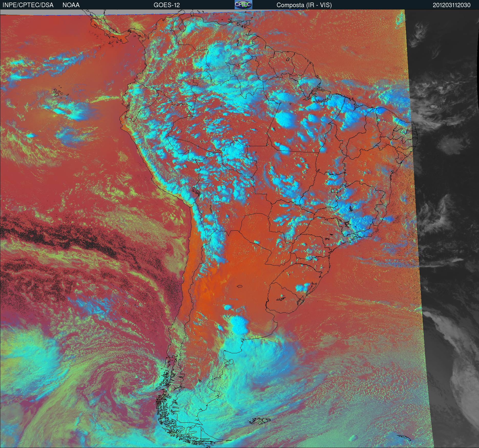The image size is (479, 448).
Task: Click the Composta (IR - VIS) title
Action: 304,5
